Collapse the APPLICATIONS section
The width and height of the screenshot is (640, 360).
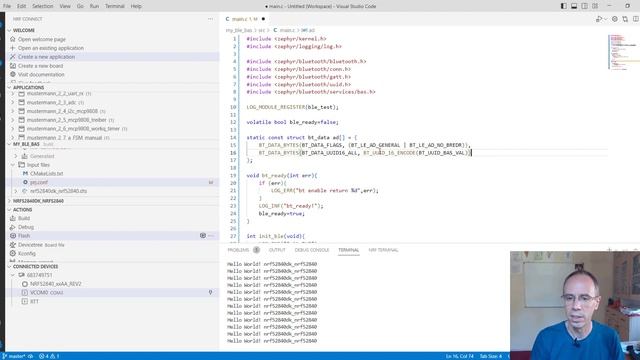(x=28, y=87)
